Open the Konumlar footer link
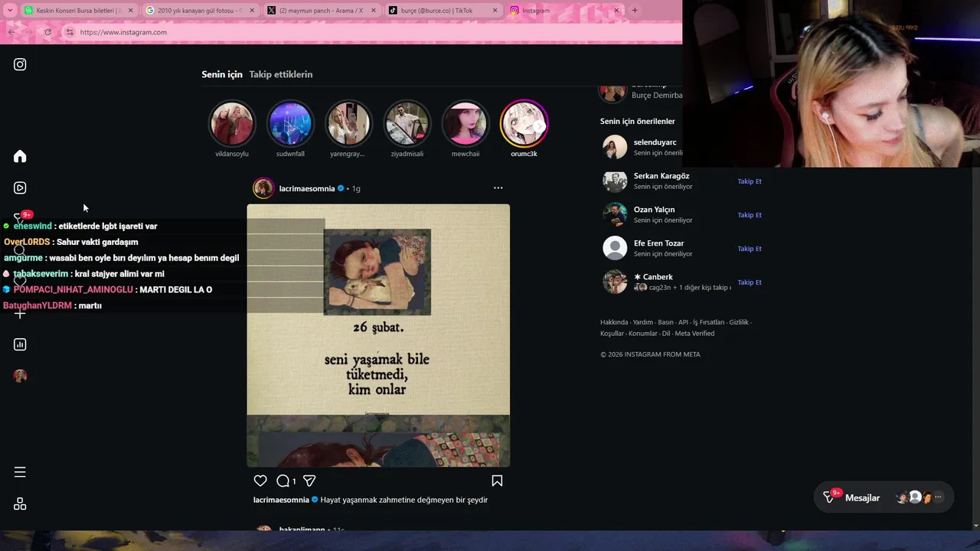Image resolution: width=980 pixels, height=551 pixels. click(643, 333)
